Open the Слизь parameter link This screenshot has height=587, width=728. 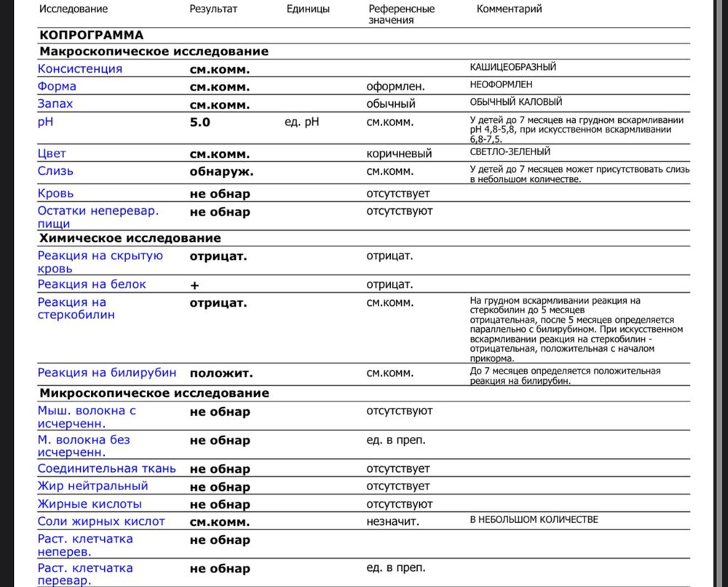[x=55, y=171]
